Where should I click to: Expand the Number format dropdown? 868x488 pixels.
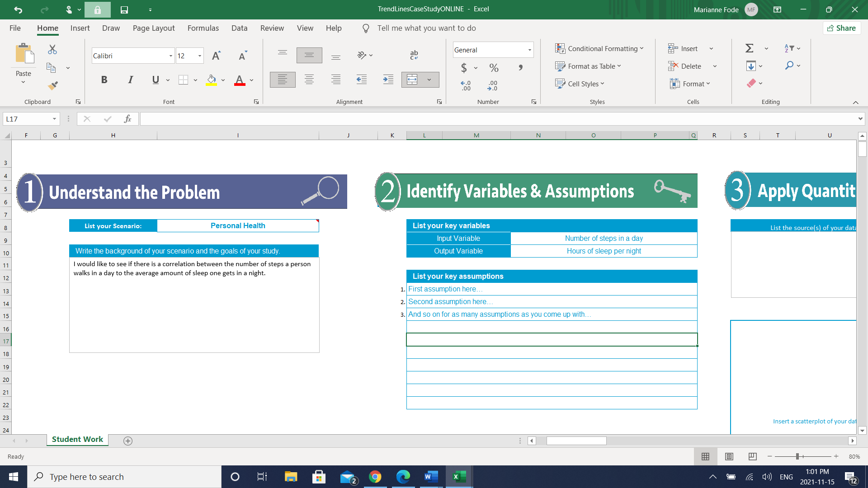click(529, 49)
